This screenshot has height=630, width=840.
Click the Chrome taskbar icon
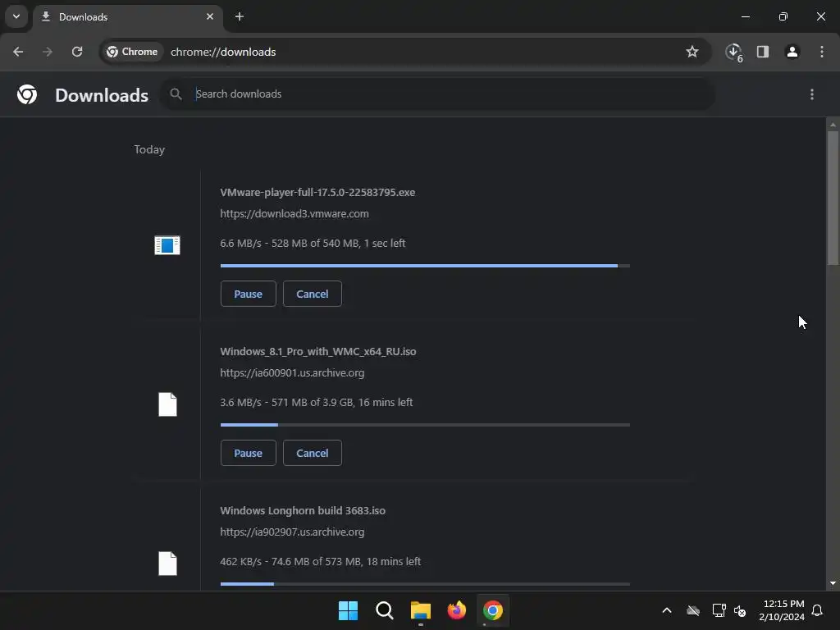click(x=493, y=610)
